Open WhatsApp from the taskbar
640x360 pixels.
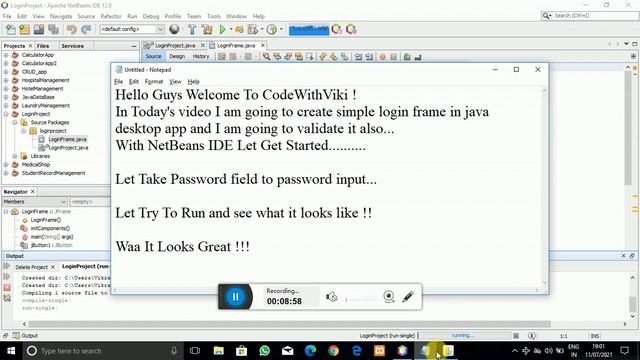click(264, 351)
